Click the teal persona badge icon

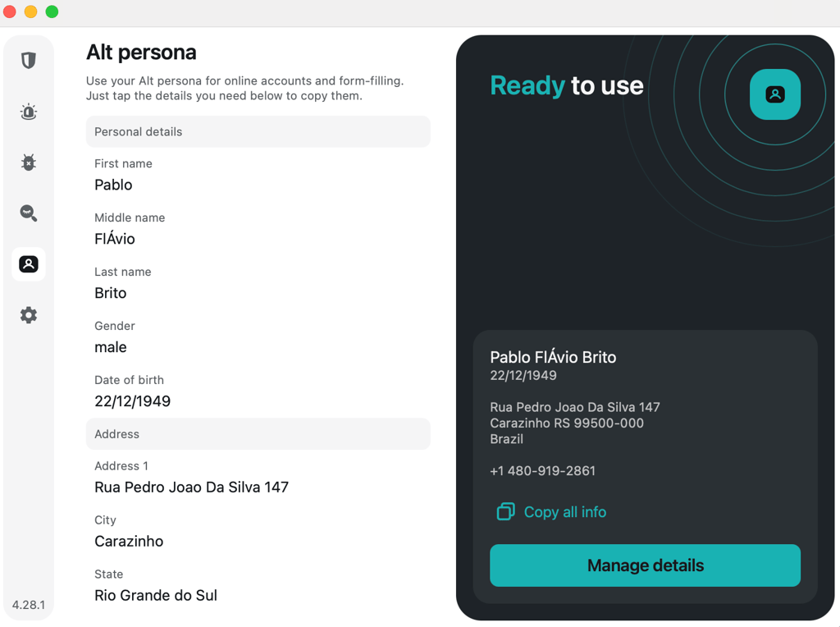[x=774, y=94]
